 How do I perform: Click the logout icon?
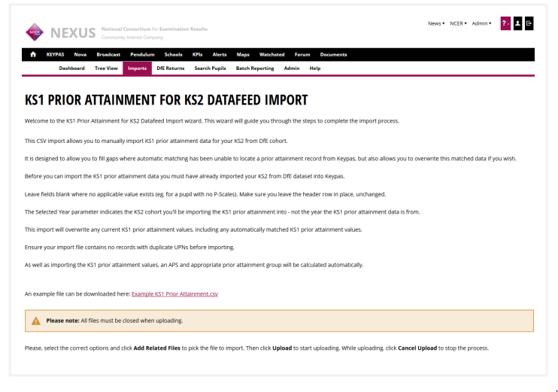pyautogui.click(x=529, y=23)
